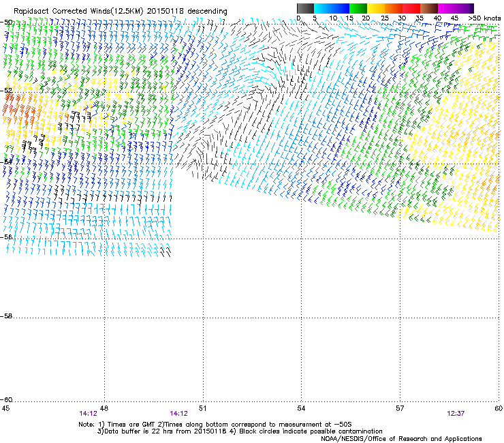
Task: Click the '-52' latitude axis label
Action: click(x=7, y=91)
